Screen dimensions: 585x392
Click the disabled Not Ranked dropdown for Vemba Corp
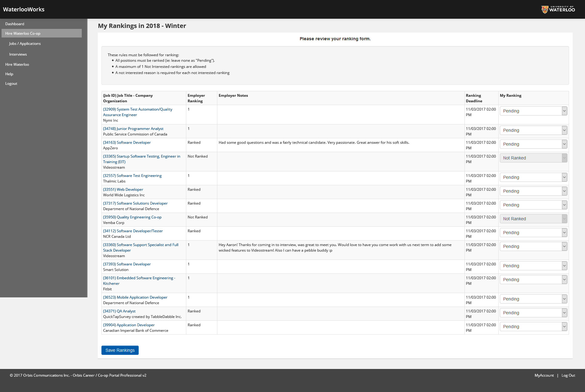tap(533, 219)
